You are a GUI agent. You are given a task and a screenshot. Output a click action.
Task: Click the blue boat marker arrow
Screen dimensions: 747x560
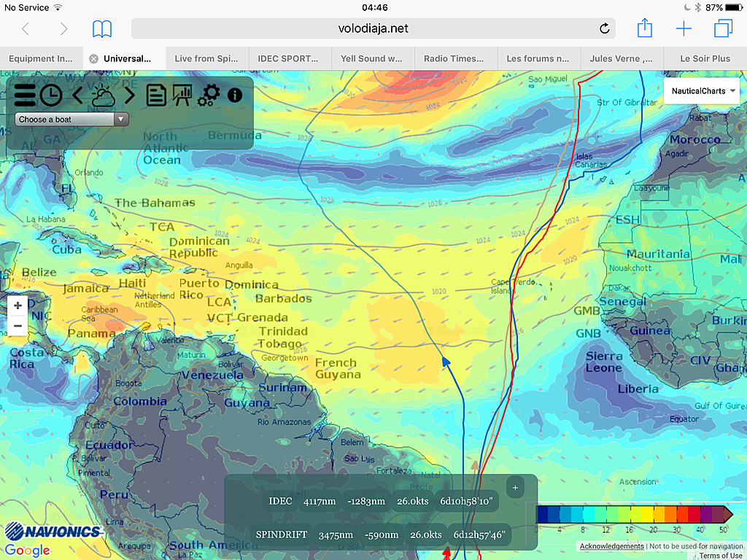point(446,362)
